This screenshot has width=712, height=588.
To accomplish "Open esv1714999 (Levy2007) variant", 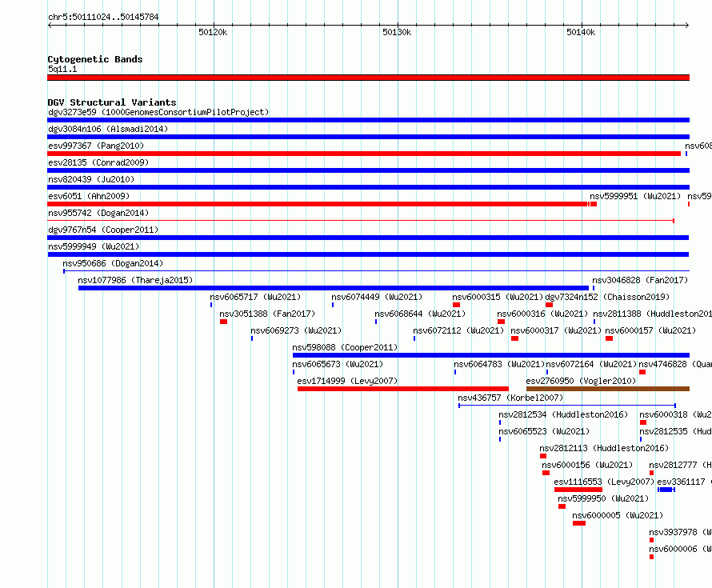I will (347, 381).
